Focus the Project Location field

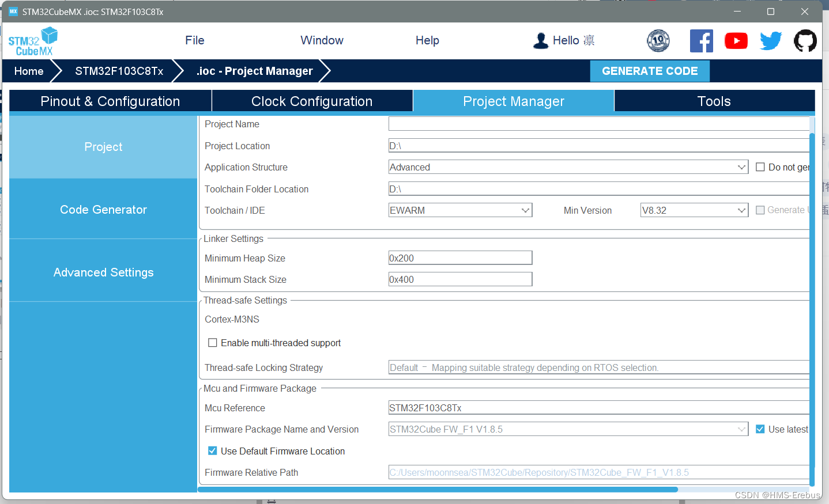[x=599, y=146]
